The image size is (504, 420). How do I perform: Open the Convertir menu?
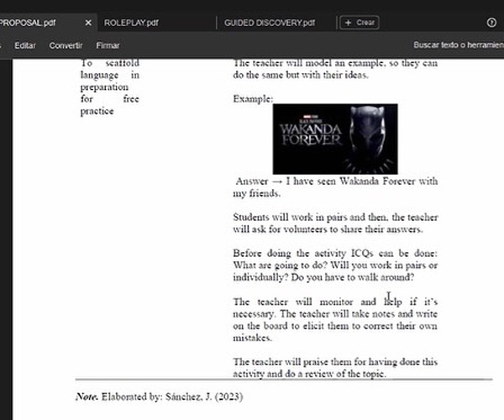[66, 45]
